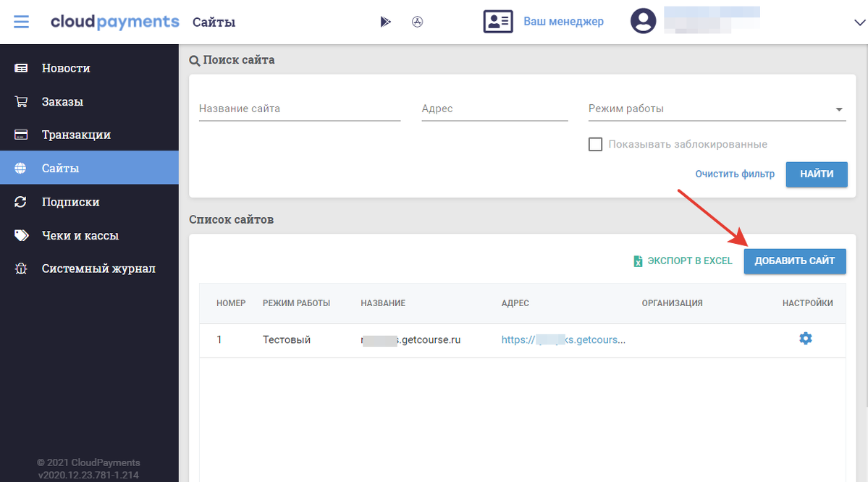Expand the Режим работы dropdown
The height and width of the screenshot is (482, 868).
[839, 109]
